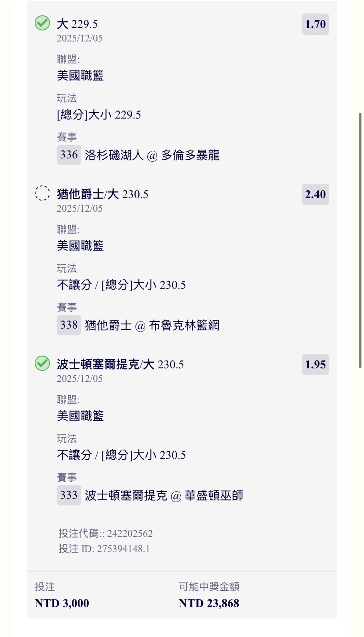Open 猶他爵士 @ 布魯克林籃網 match
This screenshot has width=364, height=637.
152,326
